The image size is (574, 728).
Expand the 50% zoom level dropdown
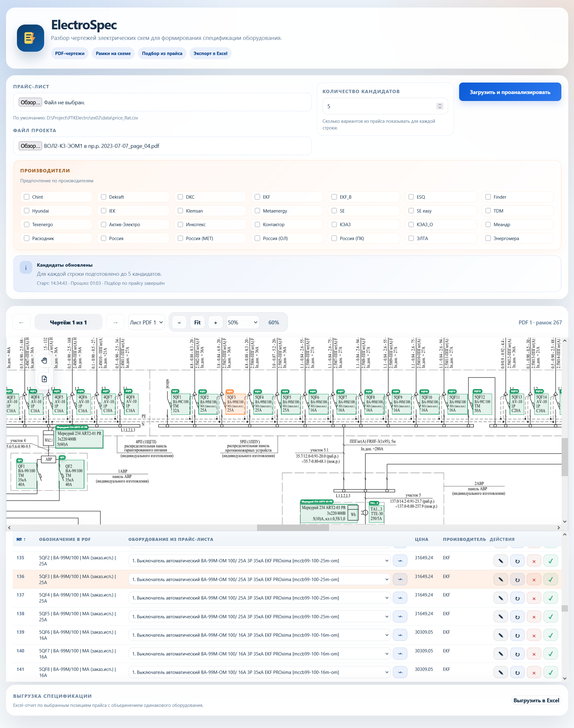coord(243,323)
